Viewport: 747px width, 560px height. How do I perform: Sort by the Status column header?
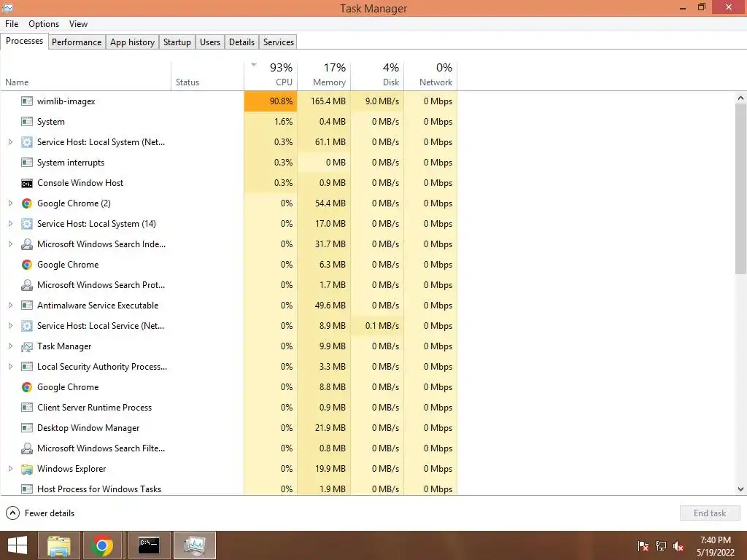208,75
